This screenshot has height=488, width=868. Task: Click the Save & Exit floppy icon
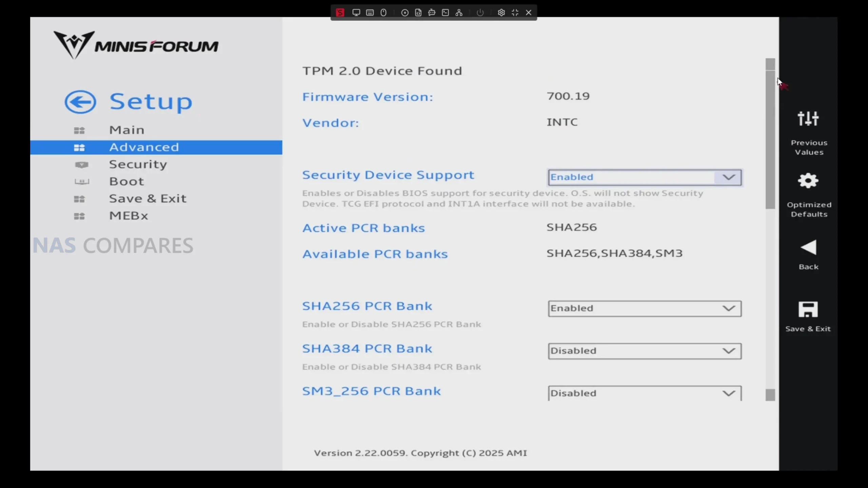pyautogui.click(x=808, y=309)
